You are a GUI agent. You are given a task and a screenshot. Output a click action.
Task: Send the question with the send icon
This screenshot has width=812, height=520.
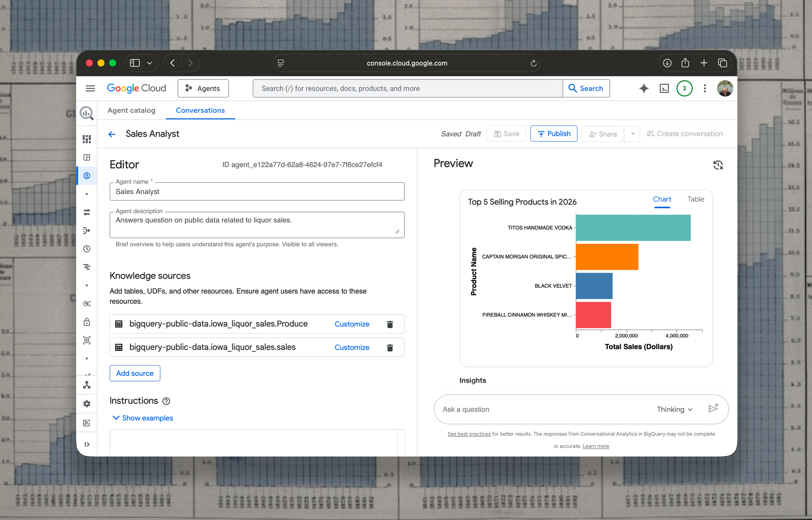coord(713,408)
